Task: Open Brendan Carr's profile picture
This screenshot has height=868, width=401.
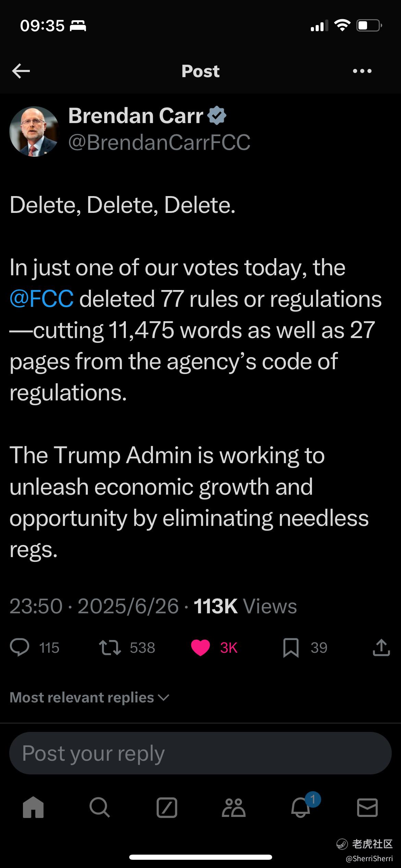Action: [34, 132]
